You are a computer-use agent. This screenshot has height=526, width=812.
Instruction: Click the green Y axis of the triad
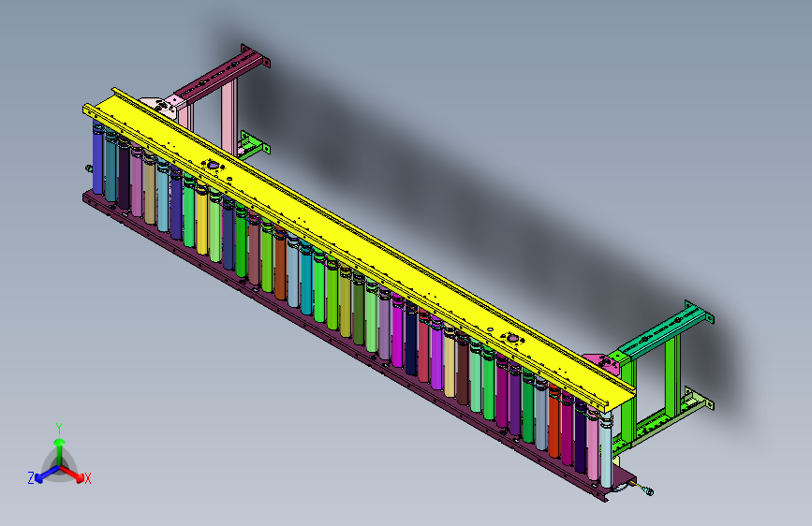[60, 450]
